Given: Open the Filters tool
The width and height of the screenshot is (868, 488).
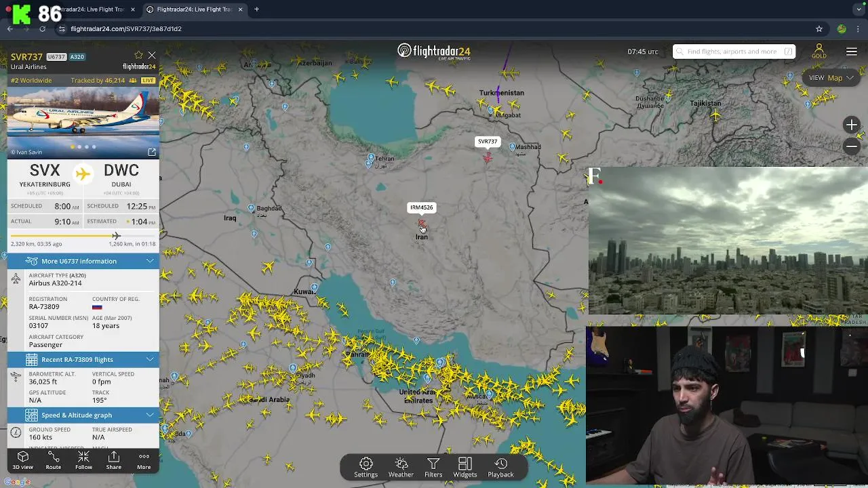Looking at the screenshot, I should [x=433, y=468].
